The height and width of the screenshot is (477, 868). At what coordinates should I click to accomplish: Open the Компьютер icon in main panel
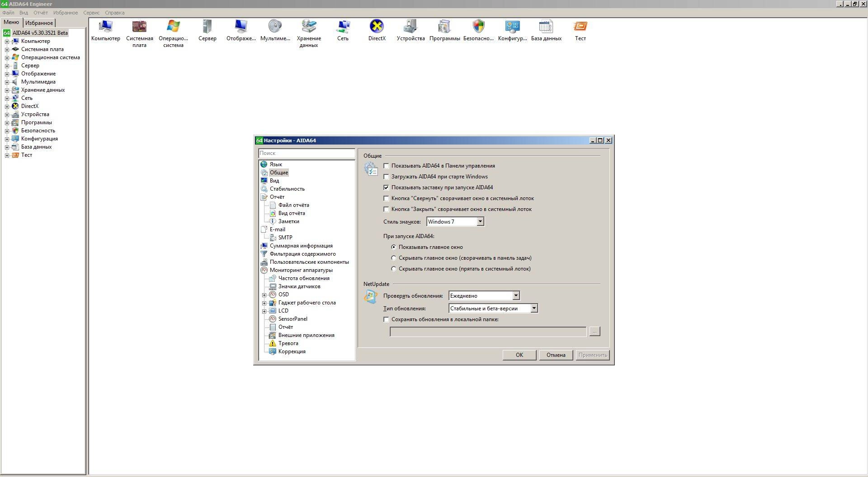[x=105, y=30]
